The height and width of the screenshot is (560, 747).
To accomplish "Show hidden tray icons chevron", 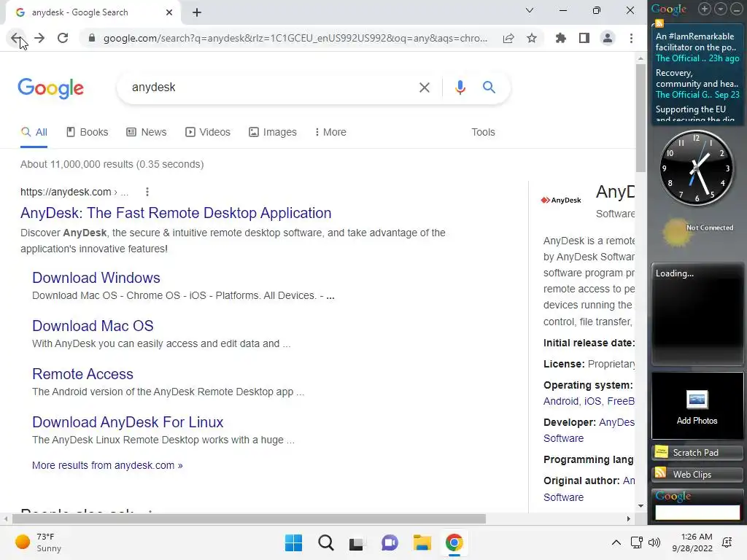I will tap(616, 542).
